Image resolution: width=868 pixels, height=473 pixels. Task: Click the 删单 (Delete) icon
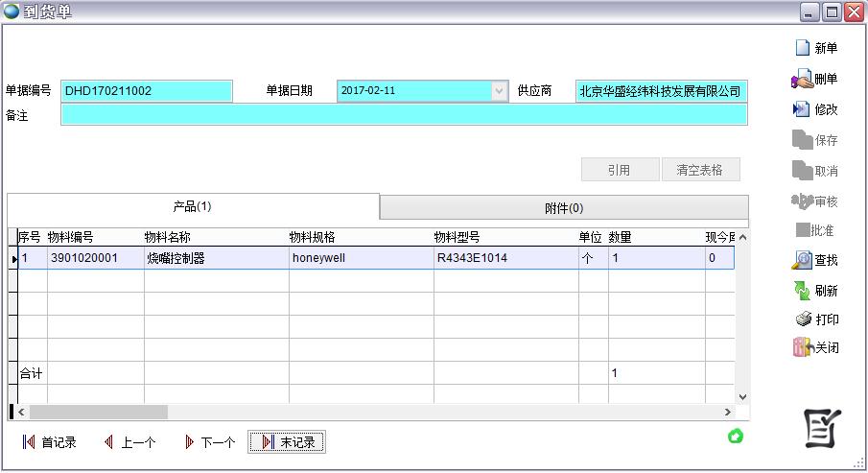tap(802, 79)
